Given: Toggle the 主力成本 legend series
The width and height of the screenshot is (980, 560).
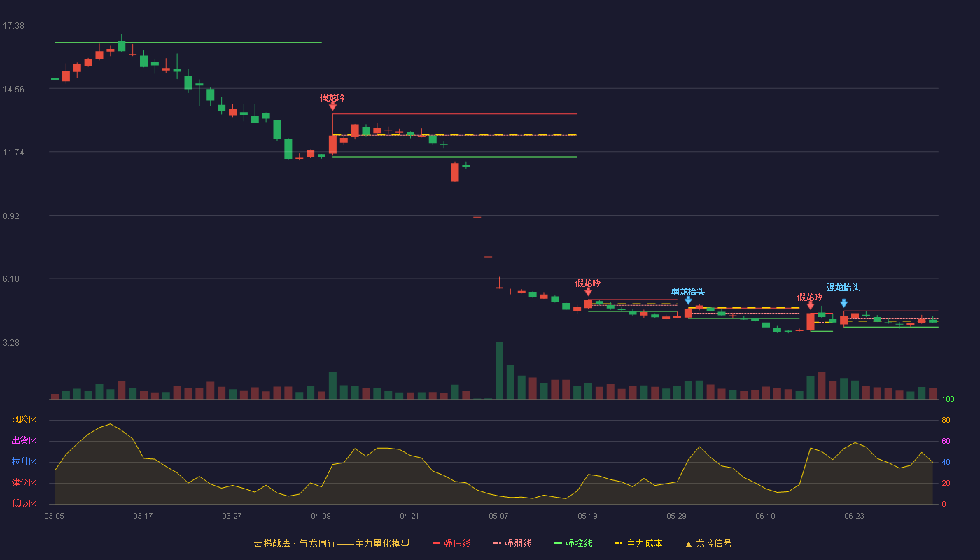Looking at the screenshot, I should pyautogui.click(x=638, y=543).
